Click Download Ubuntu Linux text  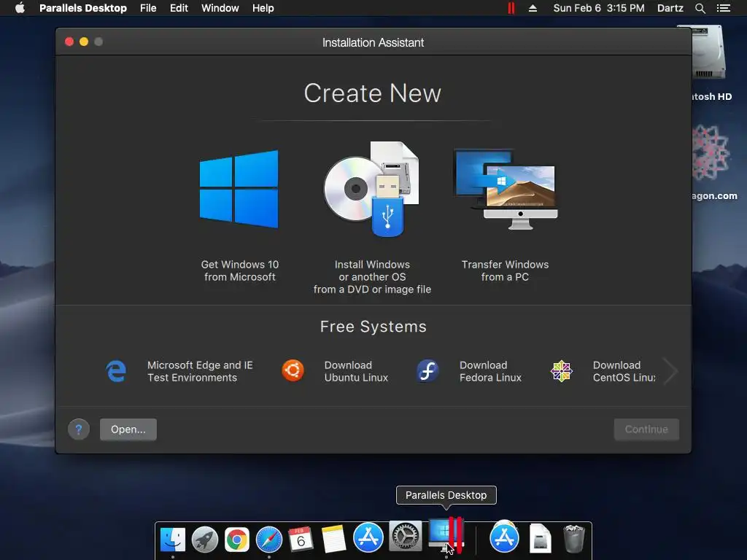[x=356, y=371]
